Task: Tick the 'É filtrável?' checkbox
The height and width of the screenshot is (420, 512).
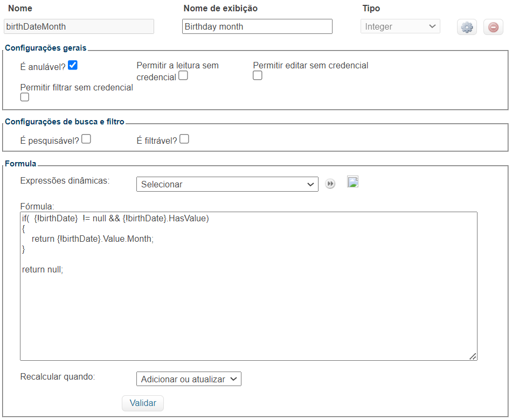Action: coord(184,139)
